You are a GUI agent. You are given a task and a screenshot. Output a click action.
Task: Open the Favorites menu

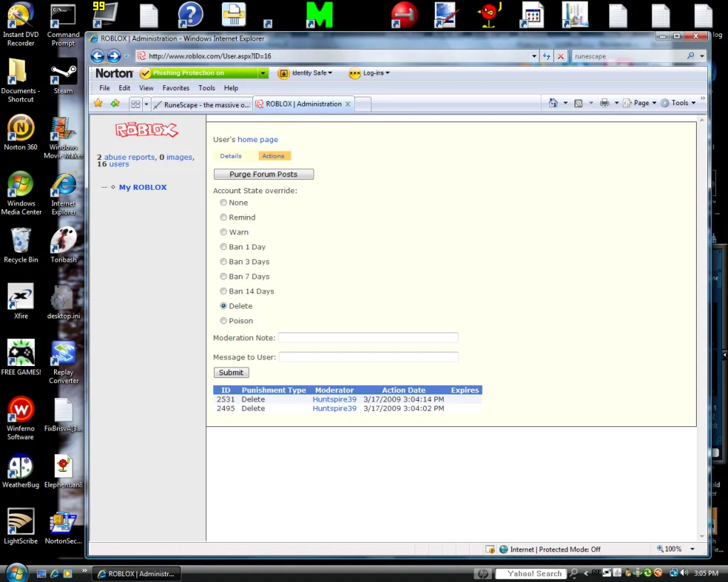click(176, 88)
